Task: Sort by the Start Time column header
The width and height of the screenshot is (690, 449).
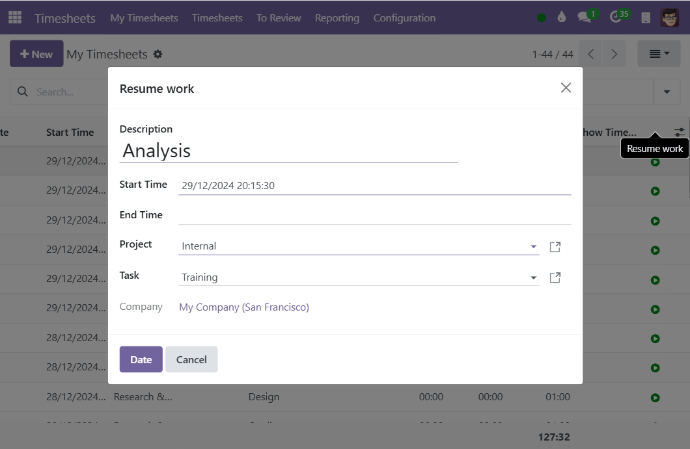Action: [x=70, y=132]
